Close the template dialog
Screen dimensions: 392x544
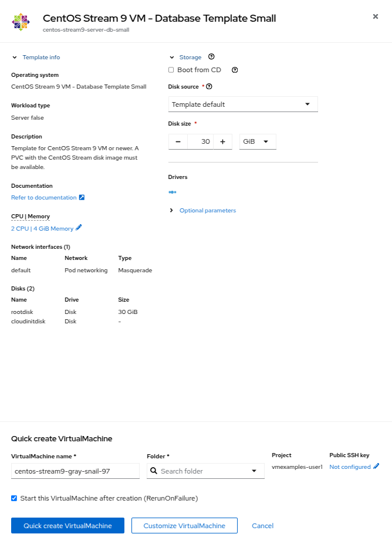[x=376, y=16]
